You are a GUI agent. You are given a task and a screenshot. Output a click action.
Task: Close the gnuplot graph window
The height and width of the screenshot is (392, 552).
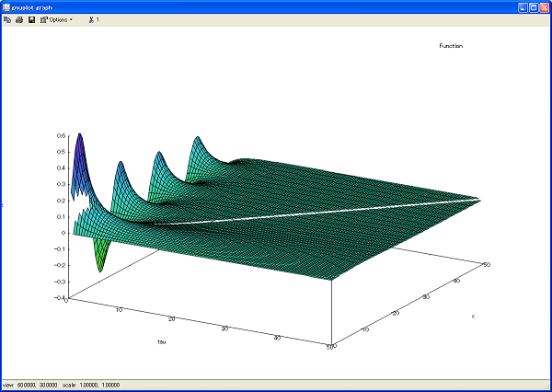[x=545, y=7]
